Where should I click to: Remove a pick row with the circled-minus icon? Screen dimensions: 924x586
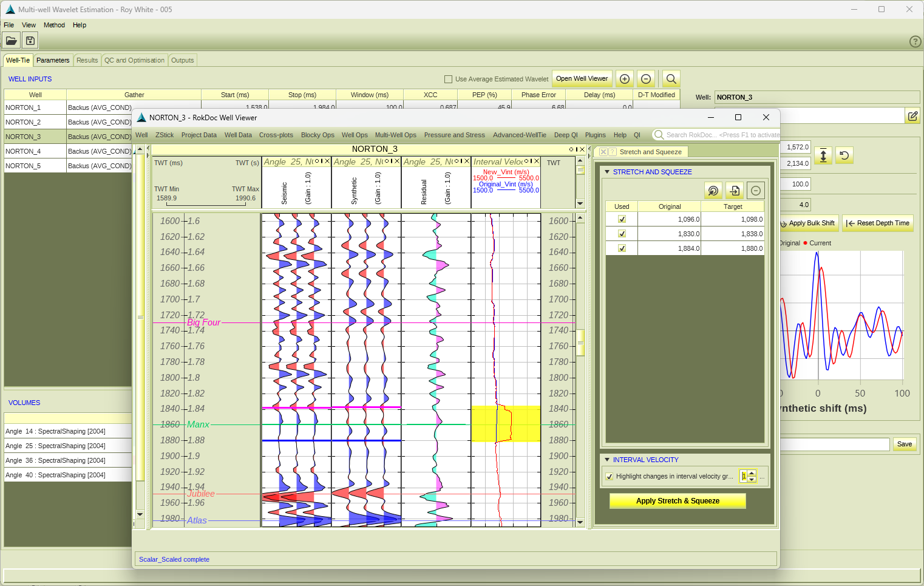[755, 190]
